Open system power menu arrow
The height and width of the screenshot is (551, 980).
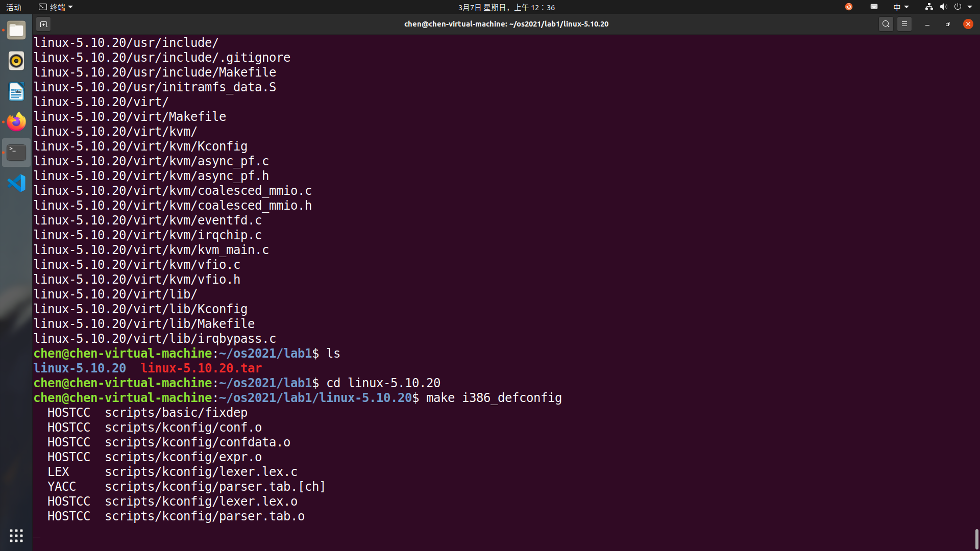tap(970, 7)
